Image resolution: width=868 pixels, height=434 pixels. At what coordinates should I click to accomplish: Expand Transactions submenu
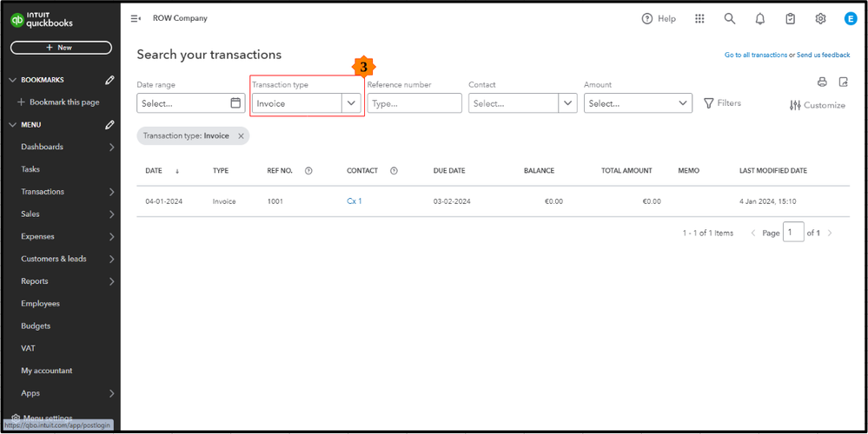(112, 192)
